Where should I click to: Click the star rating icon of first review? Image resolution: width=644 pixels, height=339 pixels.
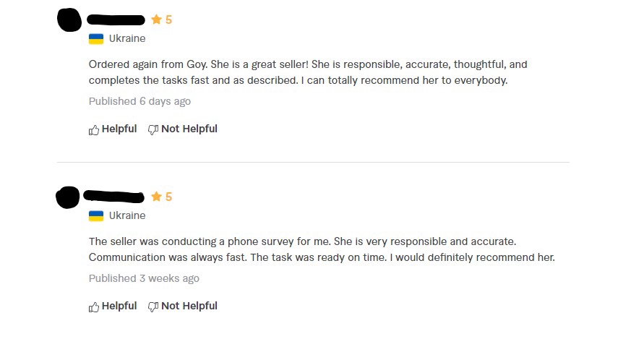click(x=156, y=20)
